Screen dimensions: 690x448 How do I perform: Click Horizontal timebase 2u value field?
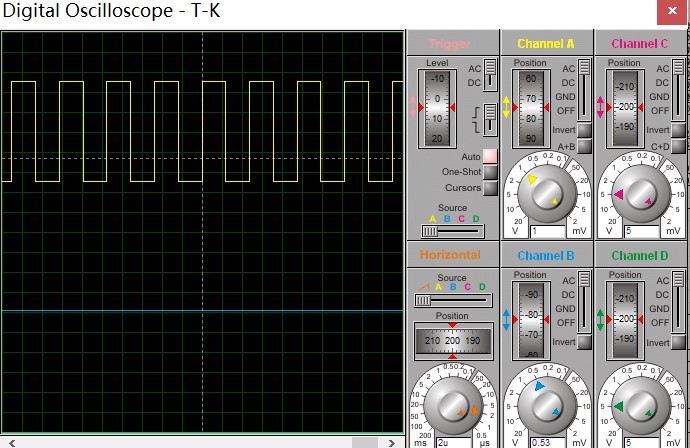point(454,442)
